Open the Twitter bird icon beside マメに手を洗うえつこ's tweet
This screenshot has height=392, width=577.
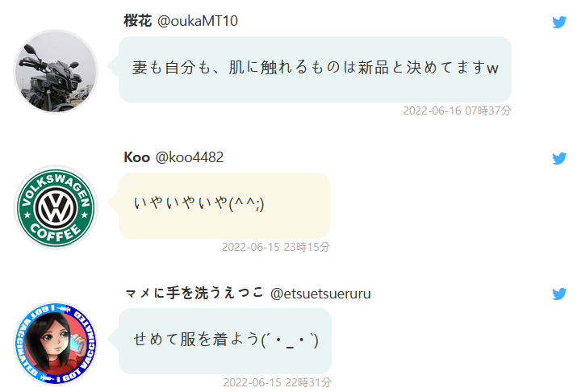[x=559, y=294]
